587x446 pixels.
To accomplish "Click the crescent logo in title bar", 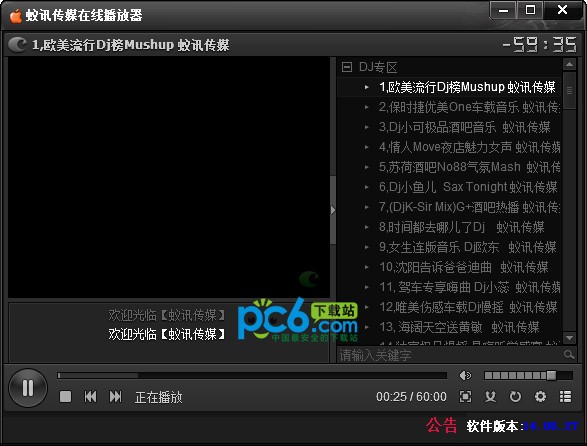I will pos(17,45).
